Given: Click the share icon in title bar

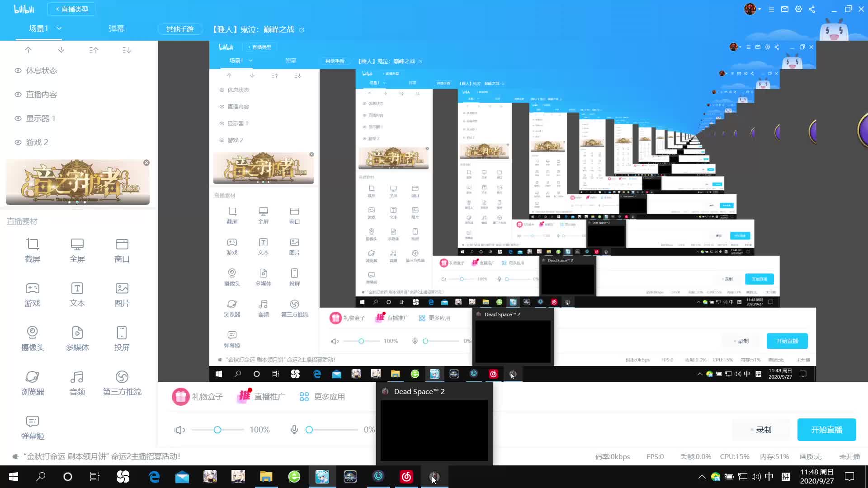Looking at the screenshot, I should 812,9.
